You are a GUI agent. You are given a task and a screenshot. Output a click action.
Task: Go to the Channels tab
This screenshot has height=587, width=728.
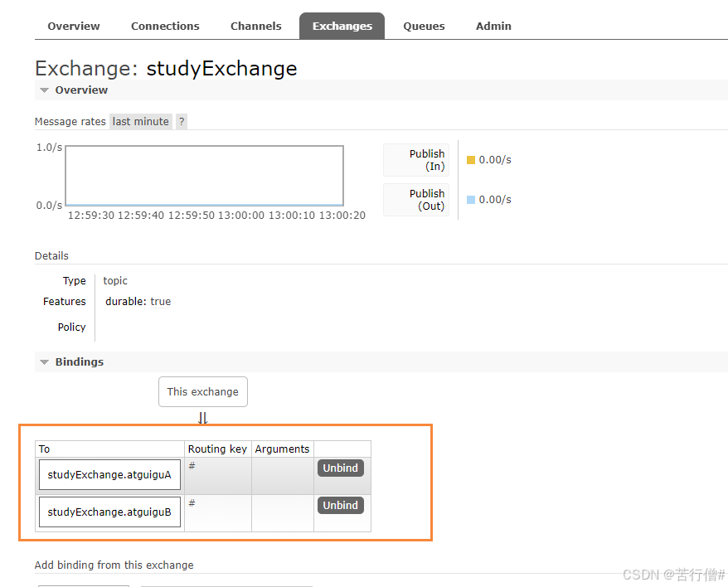[256, 26]
